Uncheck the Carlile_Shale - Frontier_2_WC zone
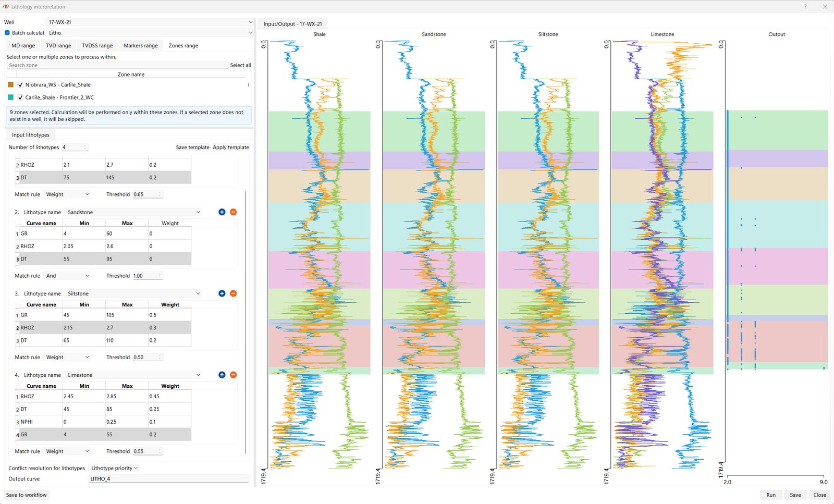This screenshot has height=504, width=834. pos(20,97)
